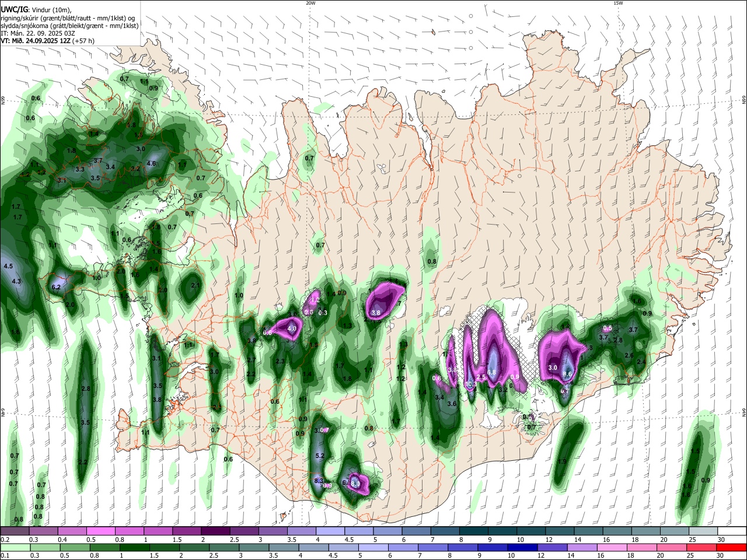This screenshot has width=747, height=560.
Task: Click the white '0.5' snow value
Action: click(x=608, y=328)
